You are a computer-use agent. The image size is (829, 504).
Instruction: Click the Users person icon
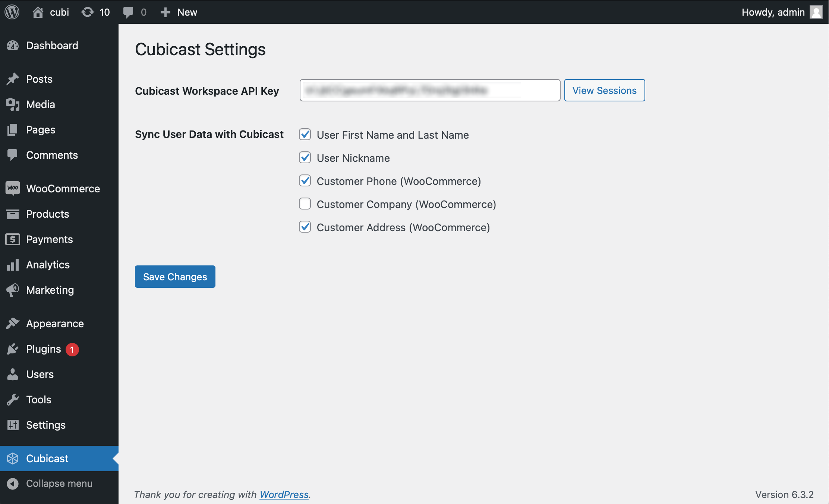click(13, 374)
